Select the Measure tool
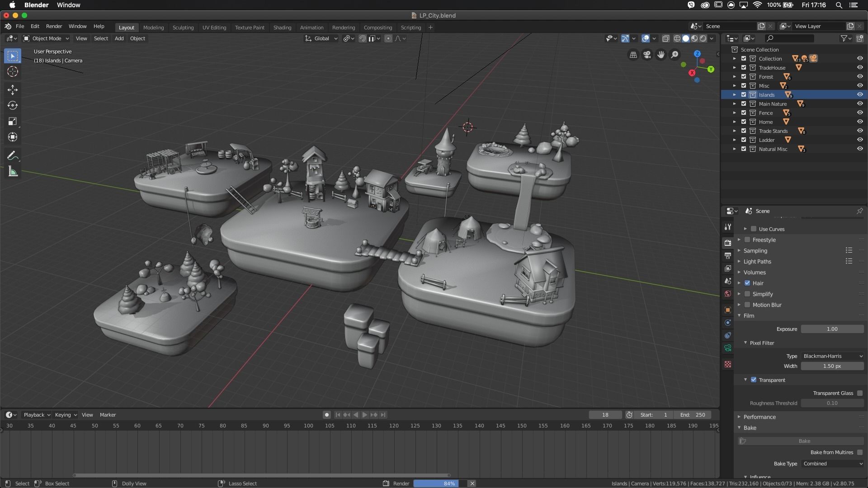868x488 pixels. pyautogui.click(x=13, y=172)
